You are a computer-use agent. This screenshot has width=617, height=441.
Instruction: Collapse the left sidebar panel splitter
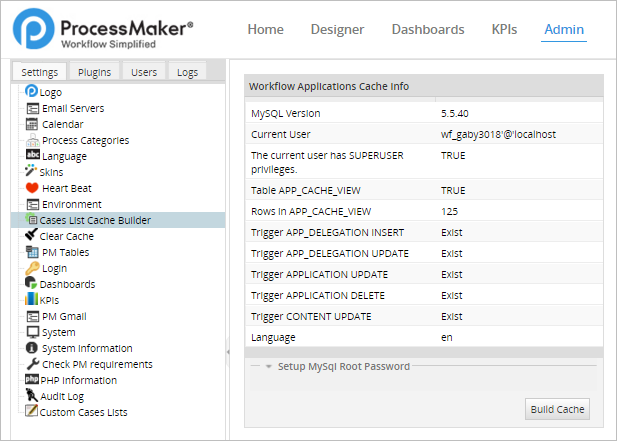[228, 351]
